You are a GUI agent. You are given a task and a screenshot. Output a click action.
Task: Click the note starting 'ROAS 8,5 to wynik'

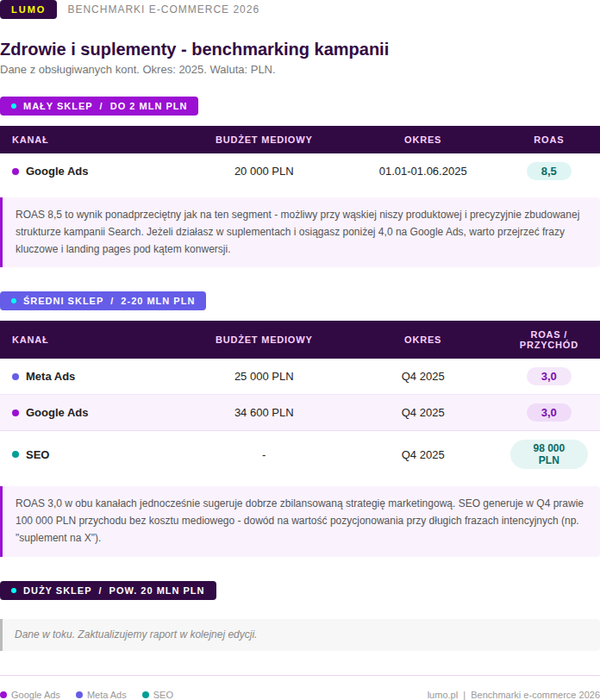click(x=300, y=232)
